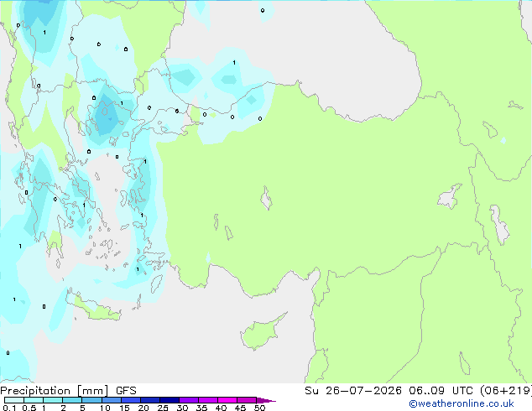Click the legend label '35'
The image size is (532, 411).
point(201,408)
